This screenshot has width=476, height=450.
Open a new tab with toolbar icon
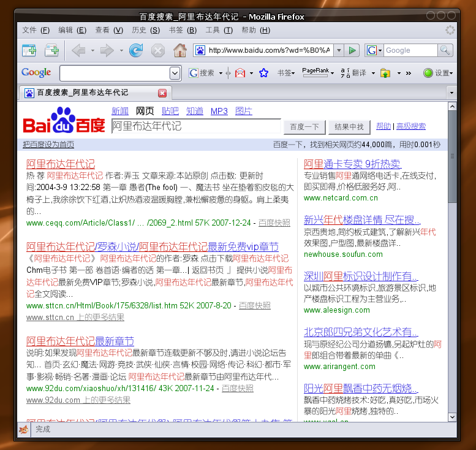tap(52, 50)
